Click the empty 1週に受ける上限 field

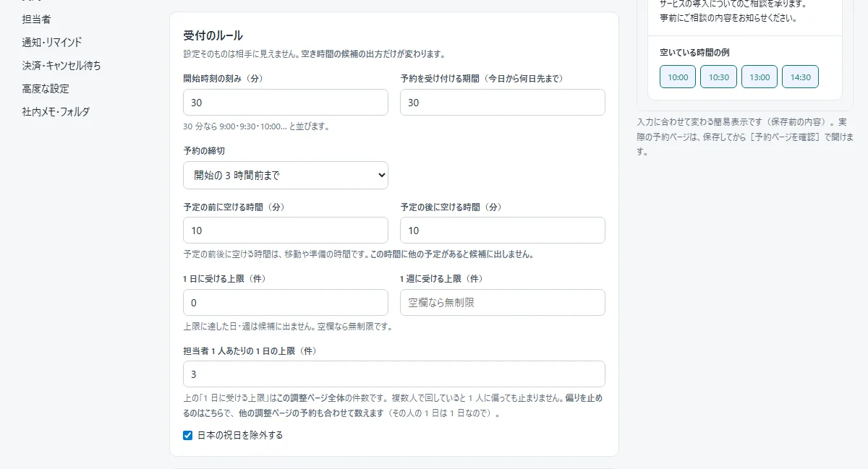[503, 302]
